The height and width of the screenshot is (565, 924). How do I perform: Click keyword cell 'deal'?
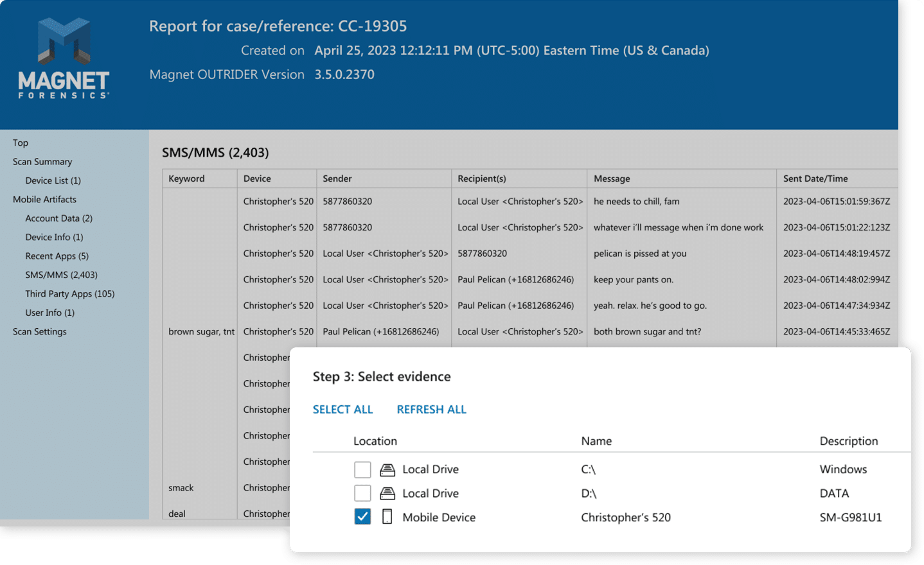tap(177, 514)
